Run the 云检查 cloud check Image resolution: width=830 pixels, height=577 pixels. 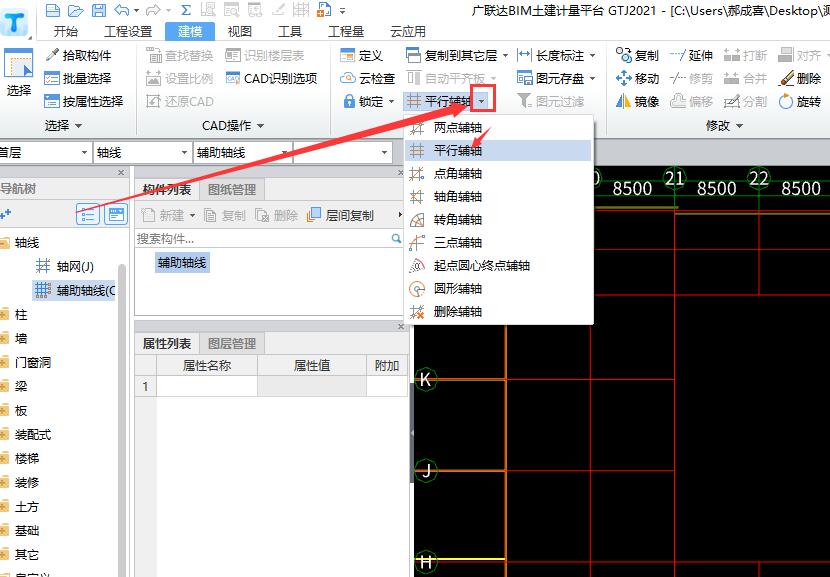click(367, 78)
